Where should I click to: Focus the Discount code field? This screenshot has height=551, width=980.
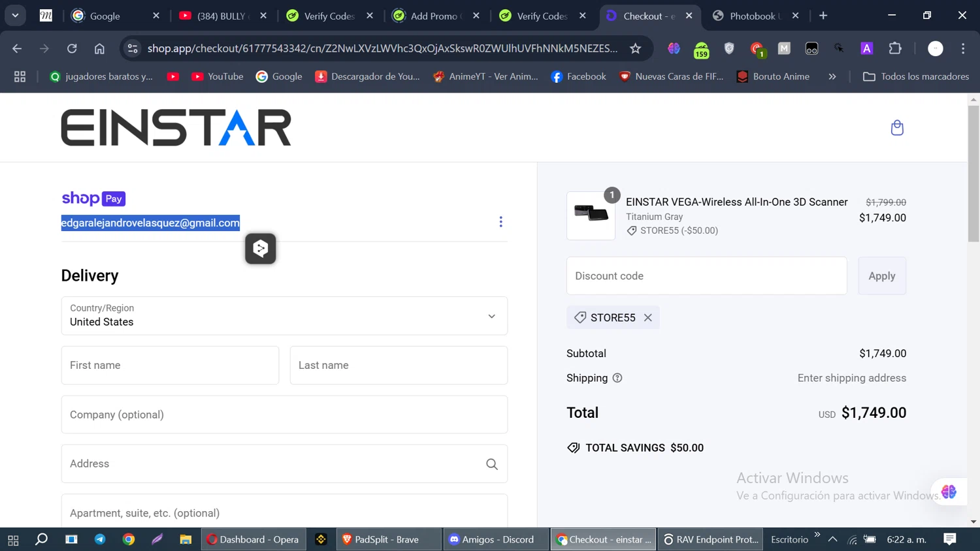(706, 276)
